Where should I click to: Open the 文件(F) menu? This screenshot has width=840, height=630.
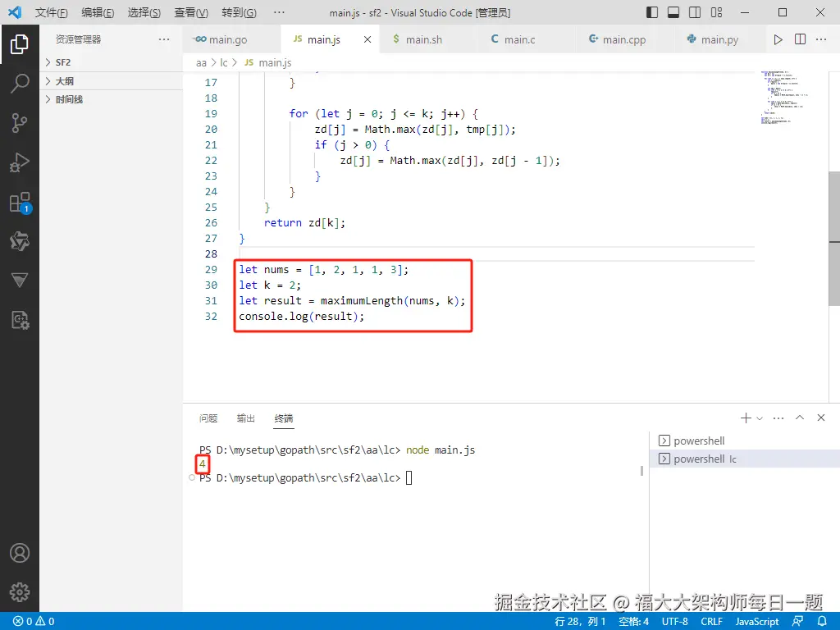coord(51,12)
